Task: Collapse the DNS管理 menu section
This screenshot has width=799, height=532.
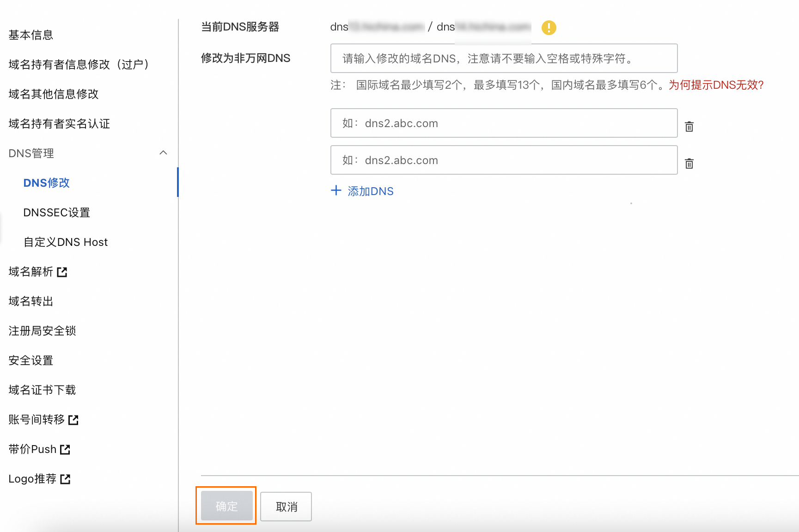Action: [x=163, y=153]
